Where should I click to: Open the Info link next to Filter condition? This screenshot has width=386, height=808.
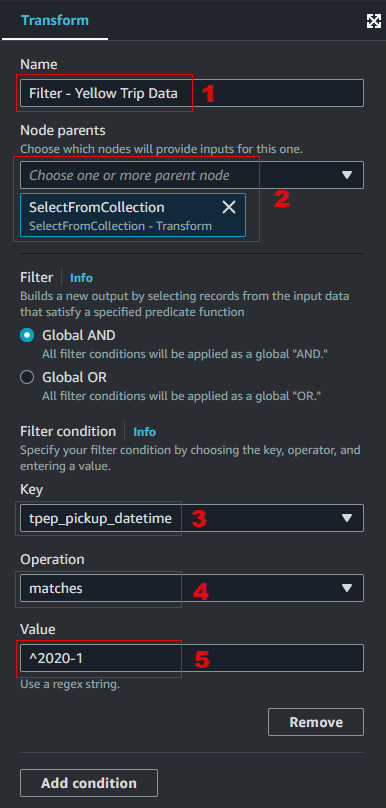(x=144, y=431)
